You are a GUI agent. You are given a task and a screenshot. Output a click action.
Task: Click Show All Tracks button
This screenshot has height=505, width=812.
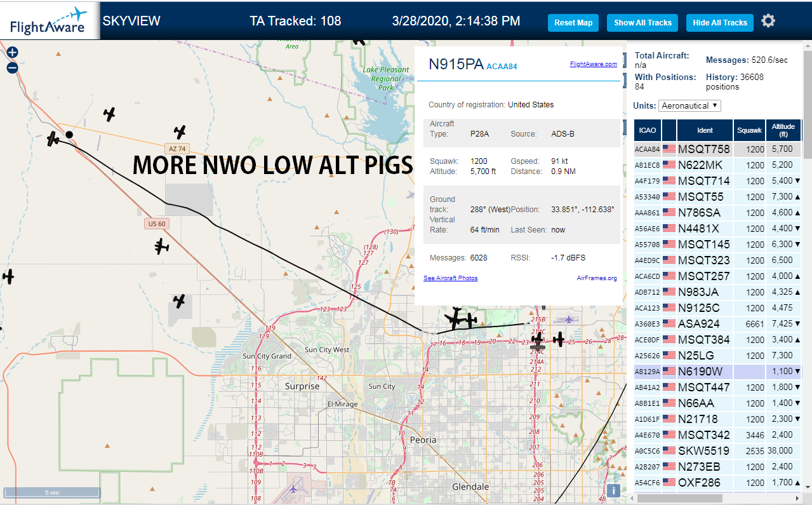642,23
